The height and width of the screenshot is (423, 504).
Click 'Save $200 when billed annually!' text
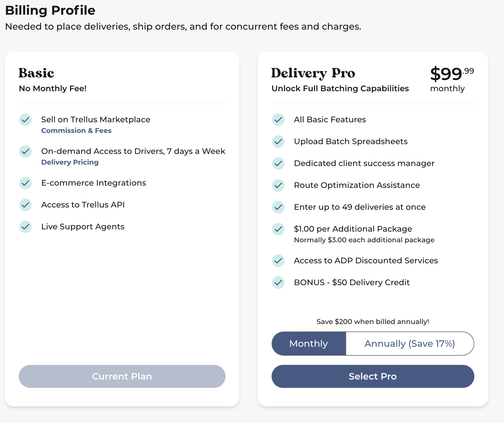coord(373,322)
